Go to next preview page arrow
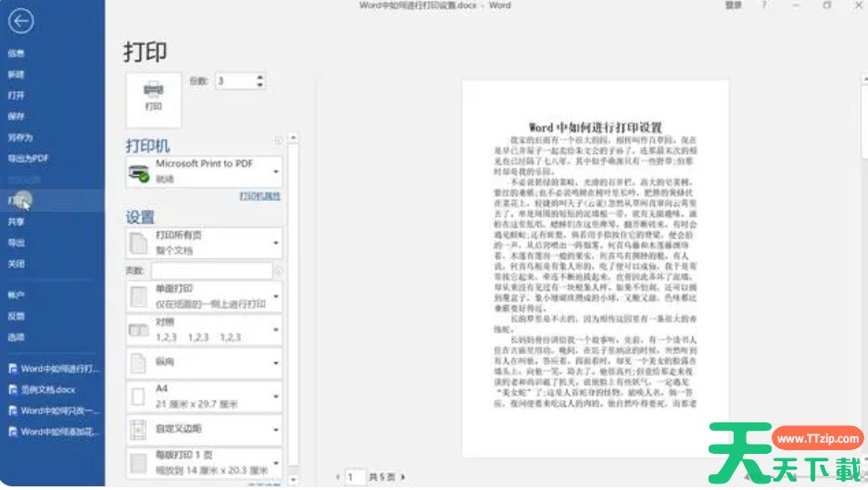The height and width of the screenshot is (490, 868). click(x=404, y=477)
